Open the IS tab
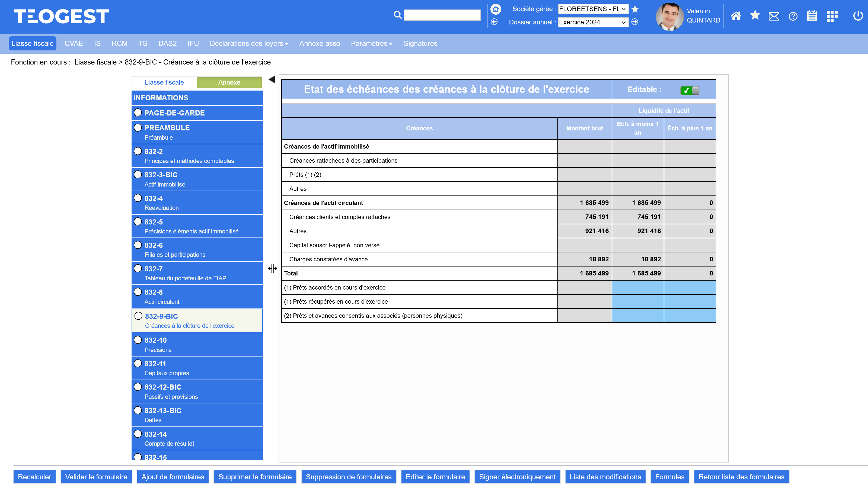868x488 pixels. (97, 43)
